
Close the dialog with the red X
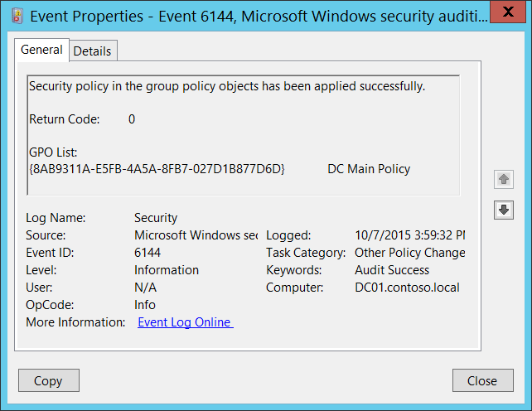tap(505, 13)
